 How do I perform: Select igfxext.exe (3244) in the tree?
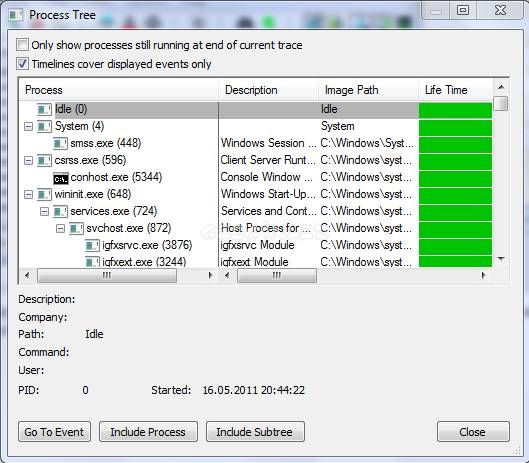click(x=144, y=262)
